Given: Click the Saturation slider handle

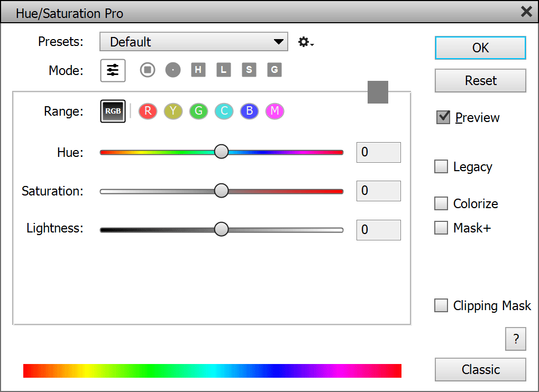Looking at the screenshot, I should pyautogui.click(x=221, y=191).
